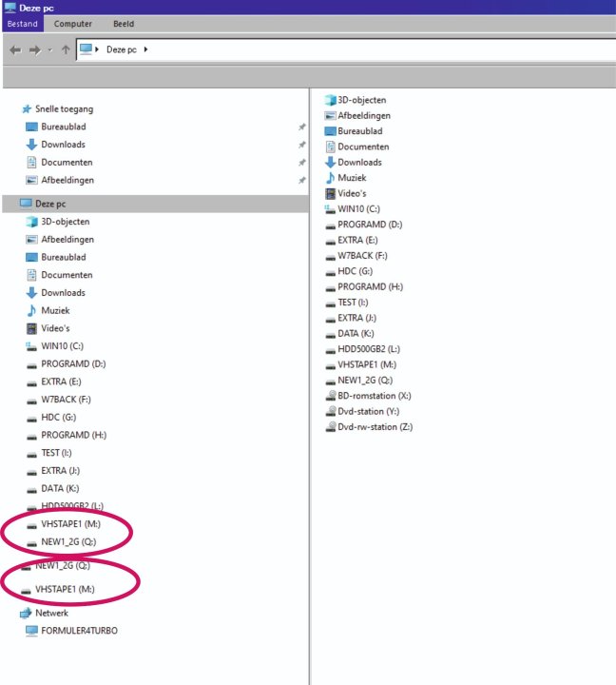Expand chevron before Deze pc in address bar
The height and width of the screenshot is (685, 616).
click(x=97, y=49)
